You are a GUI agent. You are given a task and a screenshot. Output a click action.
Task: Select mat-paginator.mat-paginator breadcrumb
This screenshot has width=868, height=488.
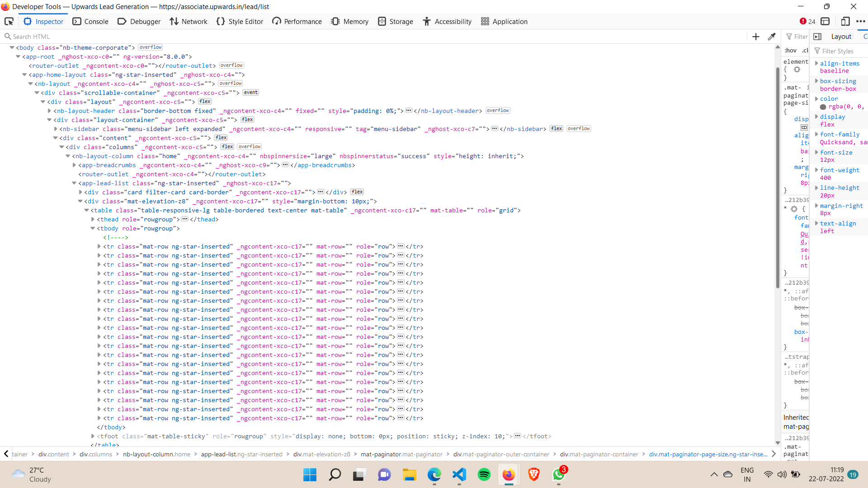pos(401,454)
